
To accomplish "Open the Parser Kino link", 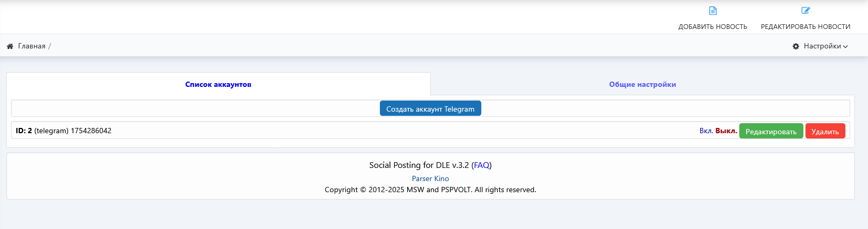I will coord(430,178).
